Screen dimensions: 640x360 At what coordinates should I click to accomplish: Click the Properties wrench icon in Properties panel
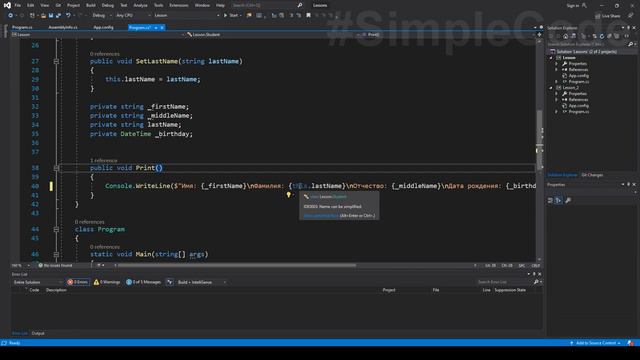pos(568,200)
